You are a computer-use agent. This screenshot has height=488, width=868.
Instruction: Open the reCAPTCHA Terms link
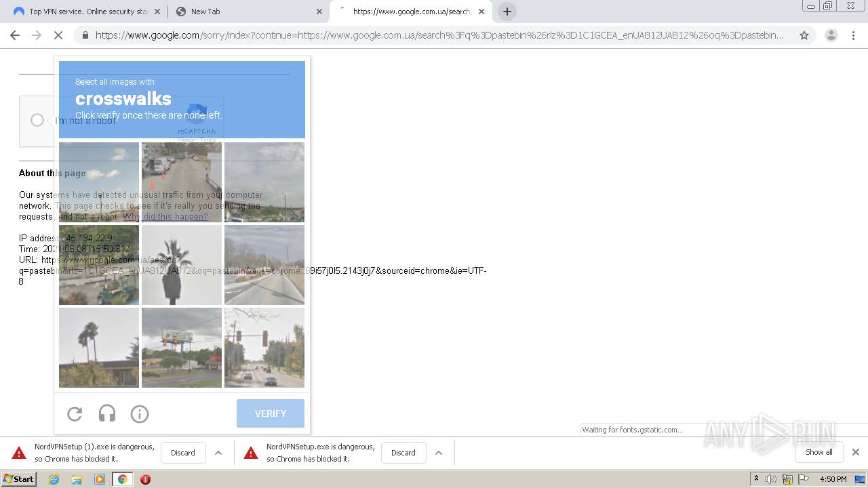click(x=208, y=140)
